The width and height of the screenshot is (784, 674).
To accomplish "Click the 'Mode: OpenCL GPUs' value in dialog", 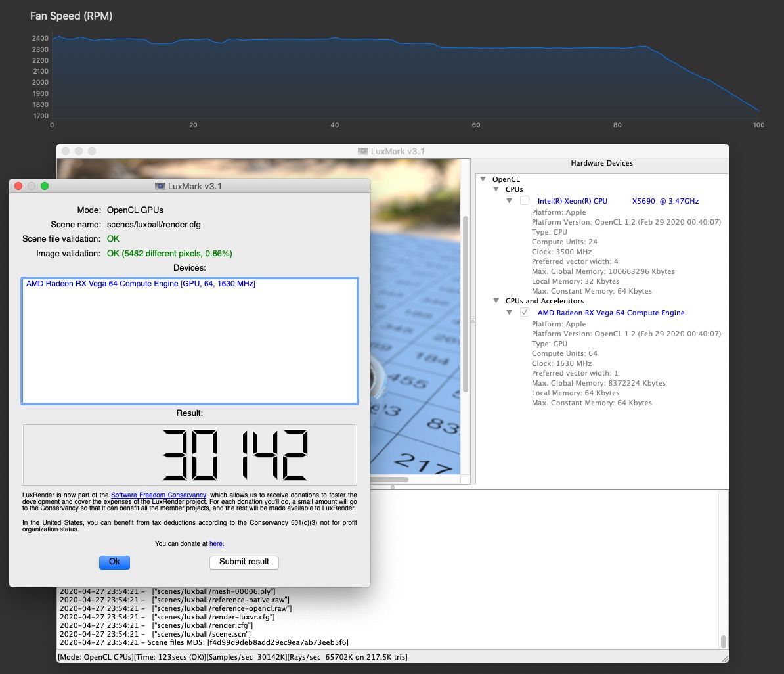I will (135, 210).
